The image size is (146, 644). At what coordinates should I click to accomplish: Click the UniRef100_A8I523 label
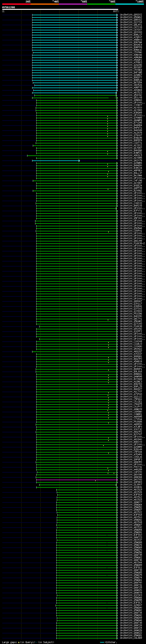point(131,93)
